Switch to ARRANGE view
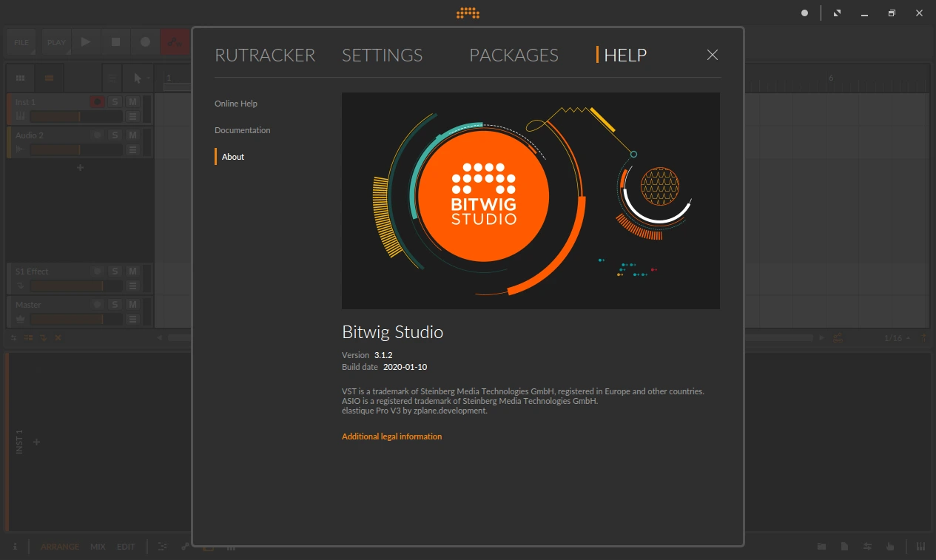 click(60, 547)
